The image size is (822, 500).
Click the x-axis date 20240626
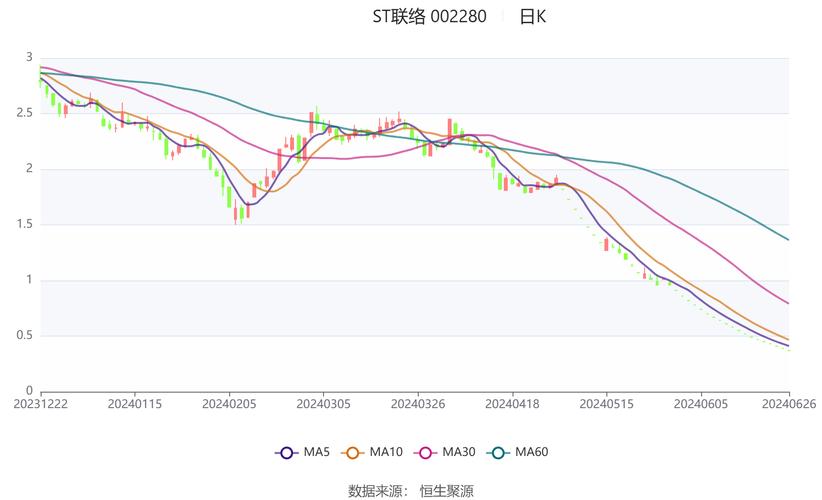pos(789,404)
